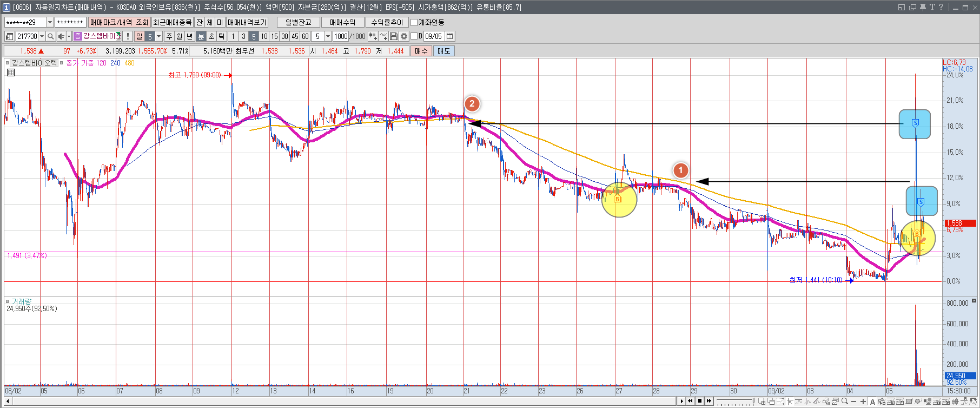
Task: Click the scrollbar left arrow
Action: pyautogui.click(x=8, y=401)
